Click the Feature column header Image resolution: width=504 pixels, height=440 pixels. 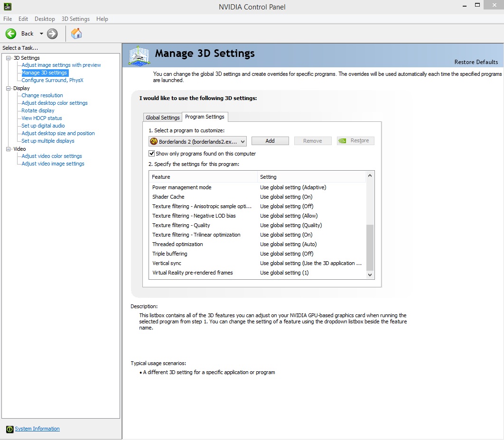coord(203,177)
